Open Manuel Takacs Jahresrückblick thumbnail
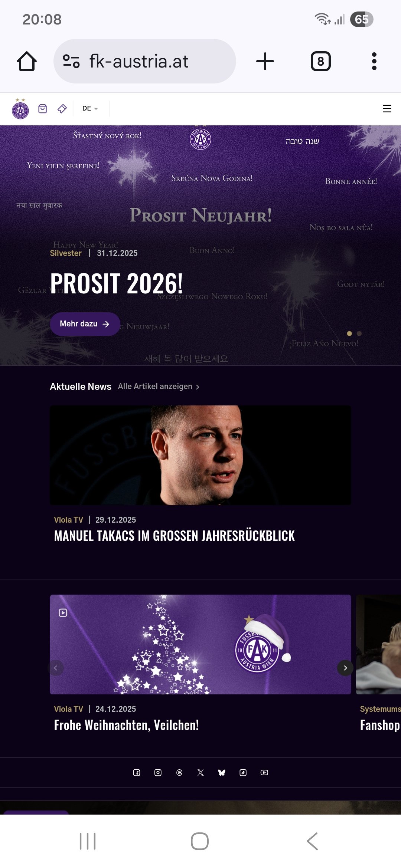 [200, 455]
